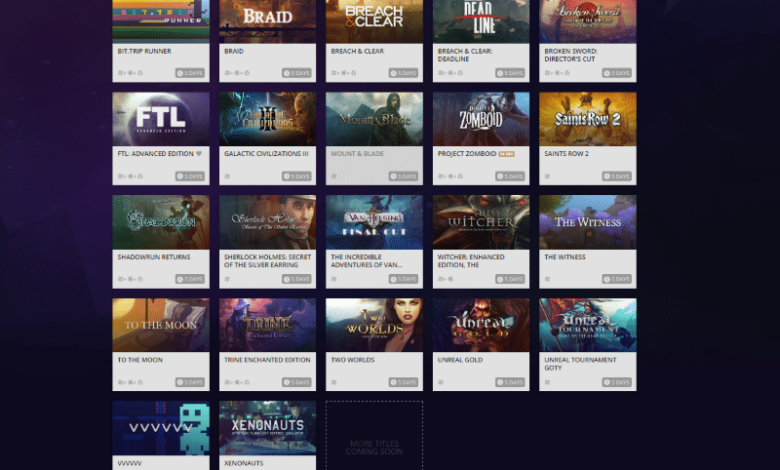This screenshot has height=470, width=780.
Task: Click the 5 Days clock badge on Braid card
Action: tap(297, 73)
